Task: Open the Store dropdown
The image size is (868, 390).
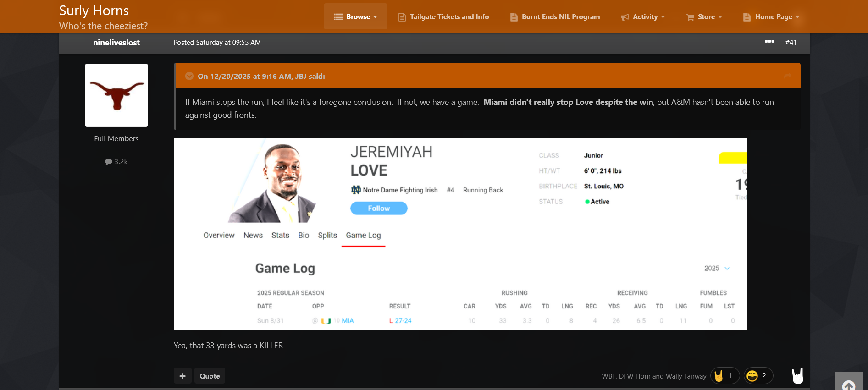Action: tap(704, 17)
